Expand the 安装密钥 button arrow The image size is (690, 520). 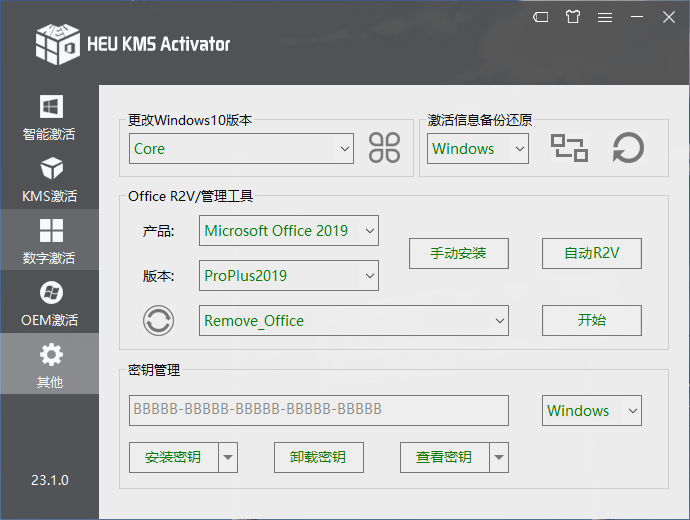[x=228, y=458]
